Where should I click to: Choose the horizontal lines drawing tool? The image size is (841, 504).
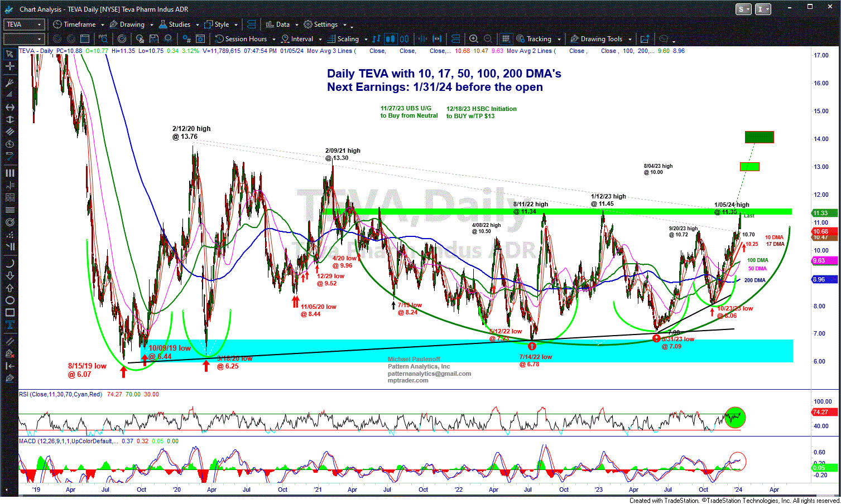[9, 210]
